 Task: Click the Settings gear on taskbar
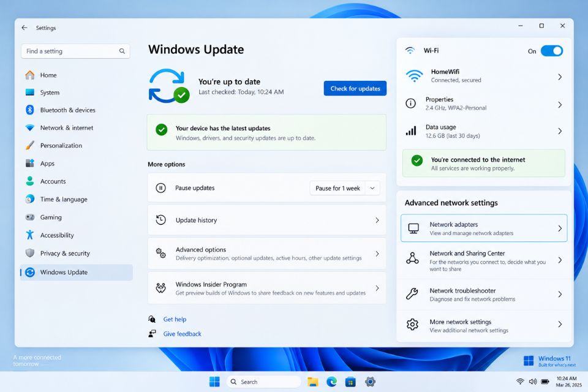tap(370, 382)
